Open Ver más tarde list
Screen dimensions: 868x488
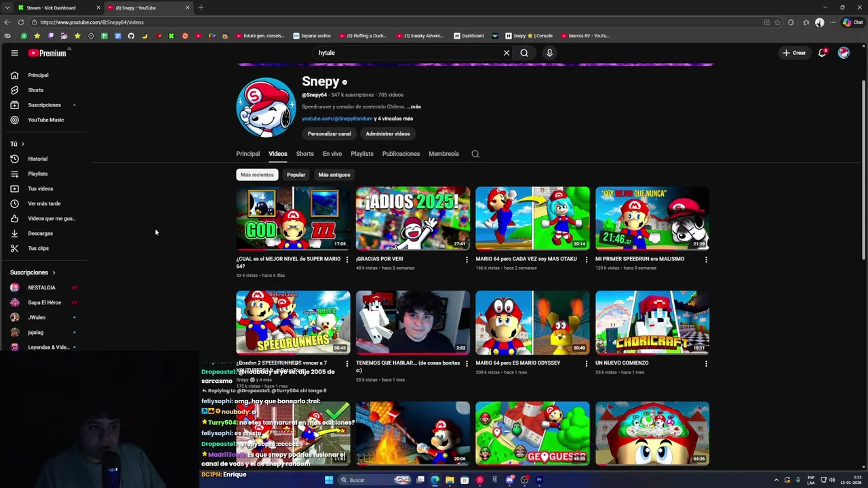[44, 203]
